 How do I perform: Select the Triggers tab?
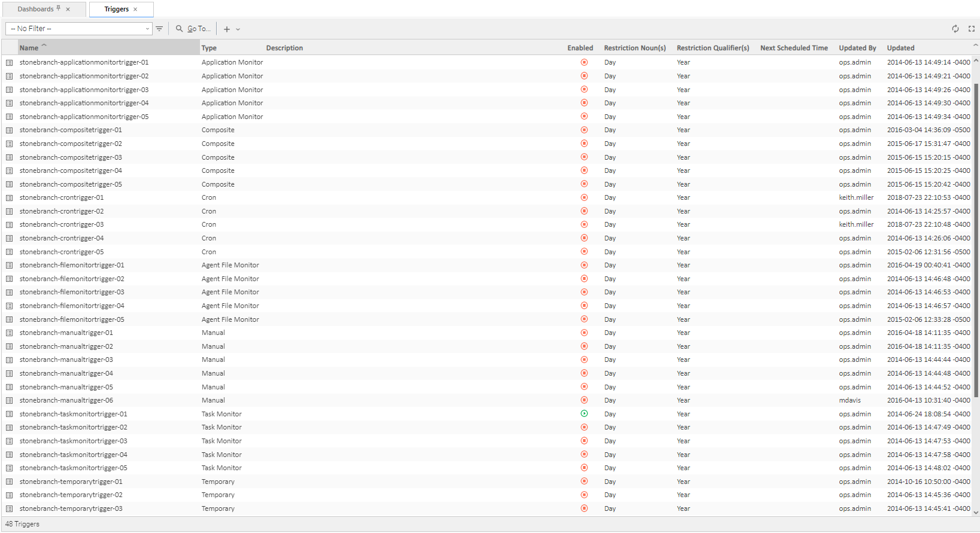coord(116,9)
